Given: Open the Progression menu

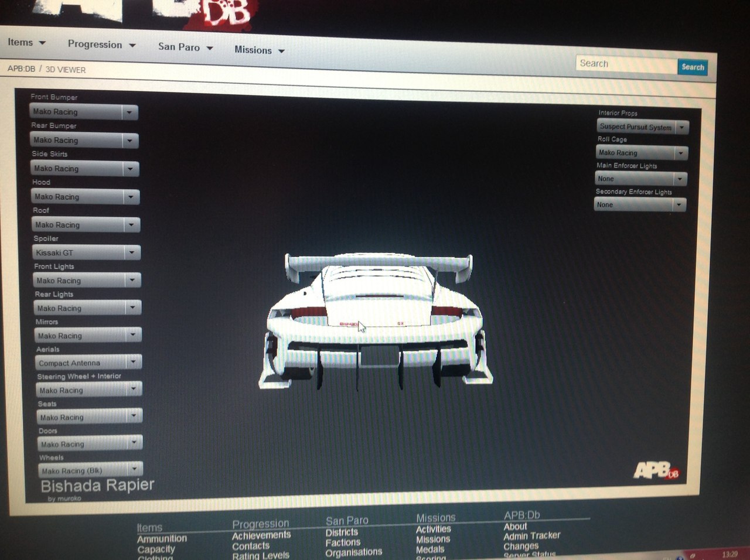Looking at the screenshot, I should tap(101, 45).
